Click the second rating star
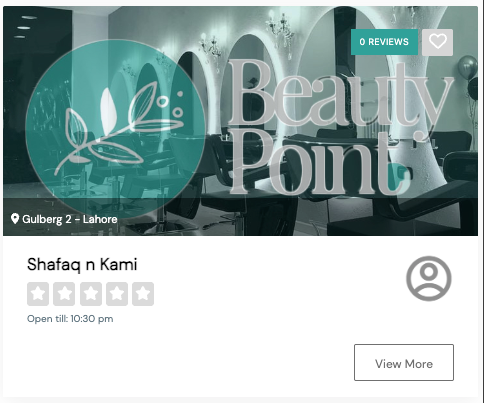 [x=64, y=294]
